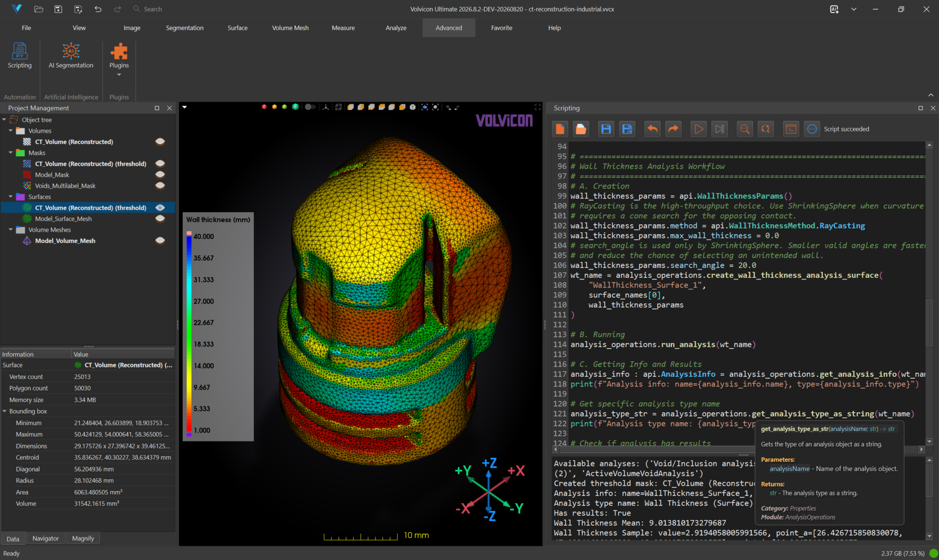Switch to the Navigator tab
Viewport: 939px width, 560px height.
[x=45, y=539]
